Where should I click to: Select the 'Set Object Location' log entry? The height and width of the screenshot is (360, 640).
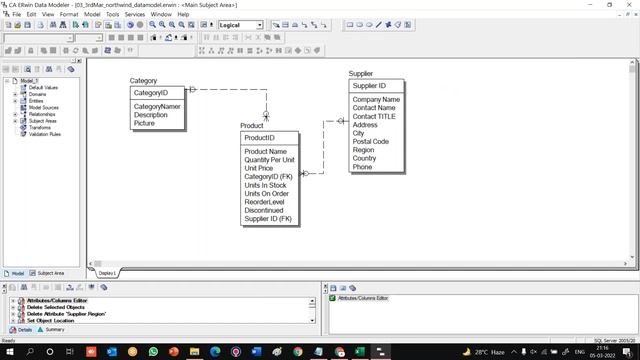51,321
